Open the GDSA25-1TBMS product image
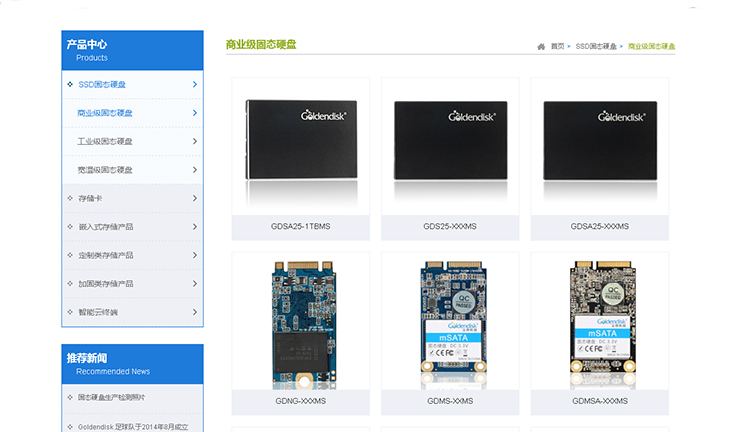Viewport: 736px width, 432px height. click(x=301, y=147)
